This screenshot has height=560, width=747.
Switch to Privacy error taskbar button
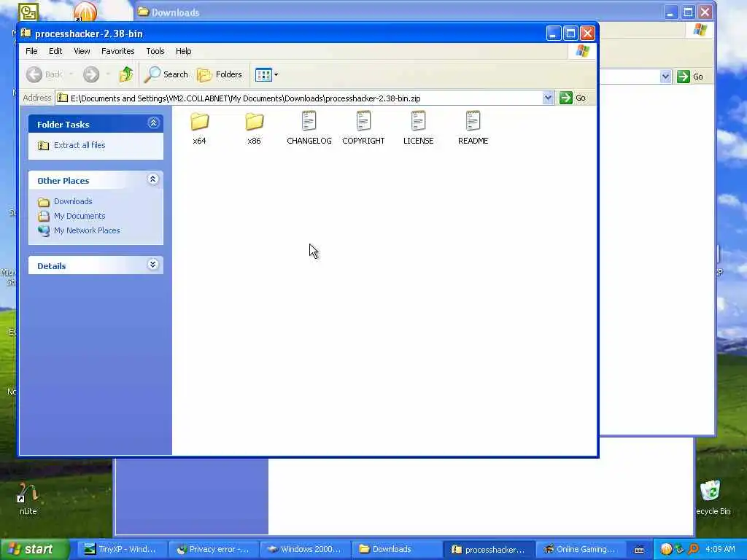point(214,549)
